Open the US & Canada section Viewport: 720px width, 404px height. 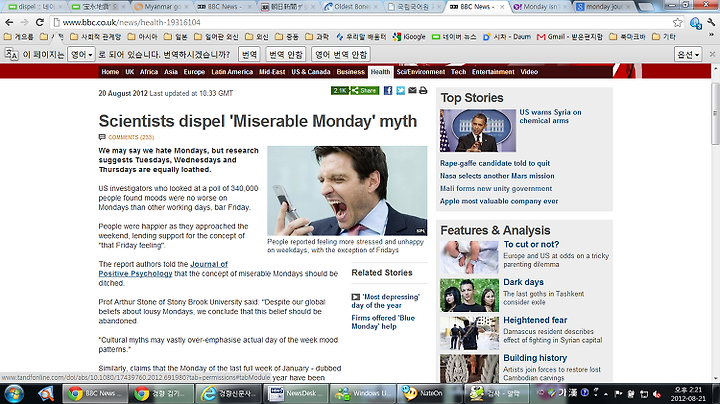(311, 72)
